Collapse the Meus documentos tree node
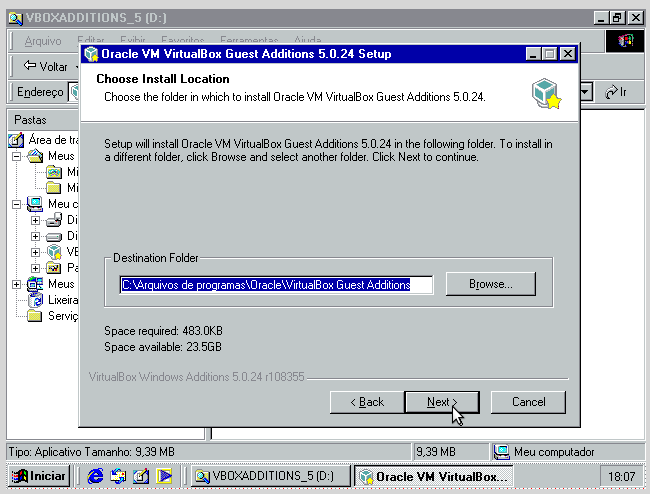 click(x=16, y=156)
